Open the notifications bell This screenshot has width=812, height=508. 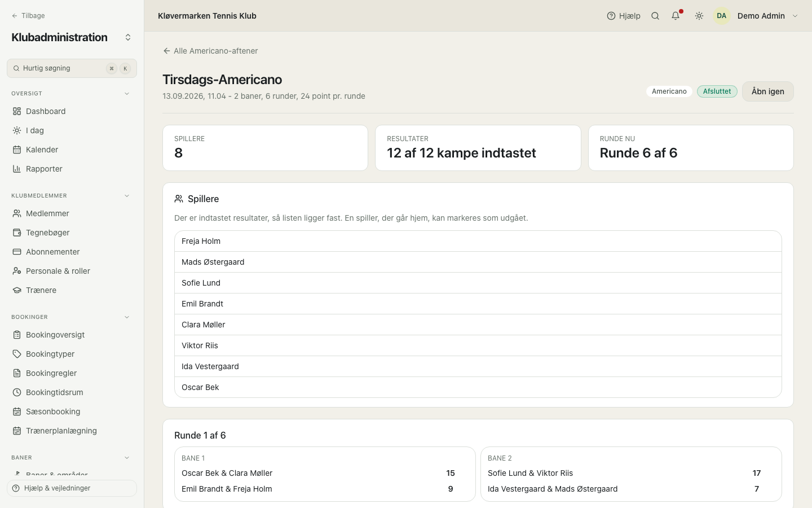(676, 16)
